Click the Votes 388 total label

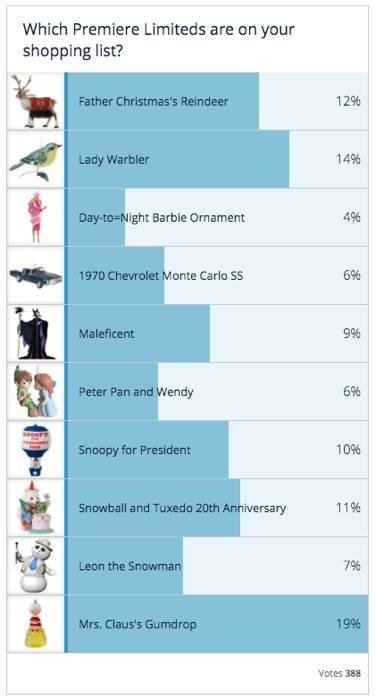pos(339,673)
